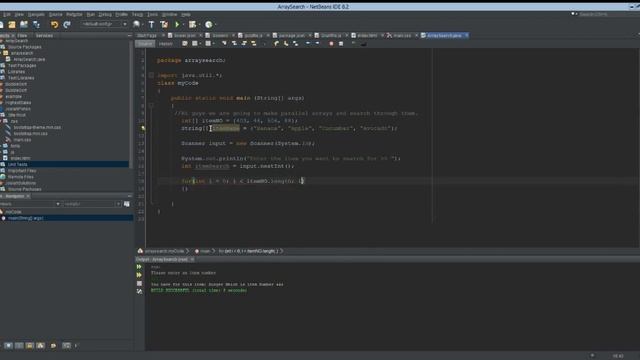Click the Re-run green arrows in Output panel
This screenshot has height=360, width=640.
139,267
